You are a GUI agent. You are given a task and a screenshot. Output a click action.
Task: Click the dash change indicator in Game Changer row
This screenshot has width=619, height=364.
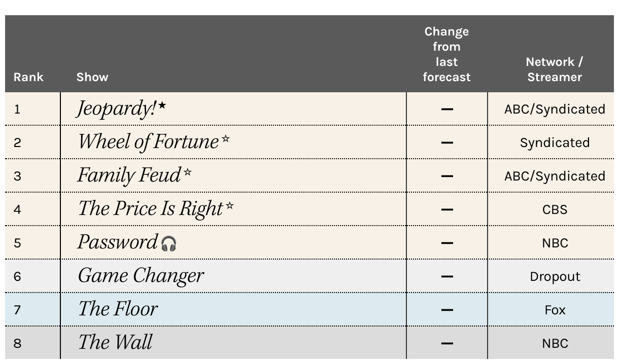point(447,276)
